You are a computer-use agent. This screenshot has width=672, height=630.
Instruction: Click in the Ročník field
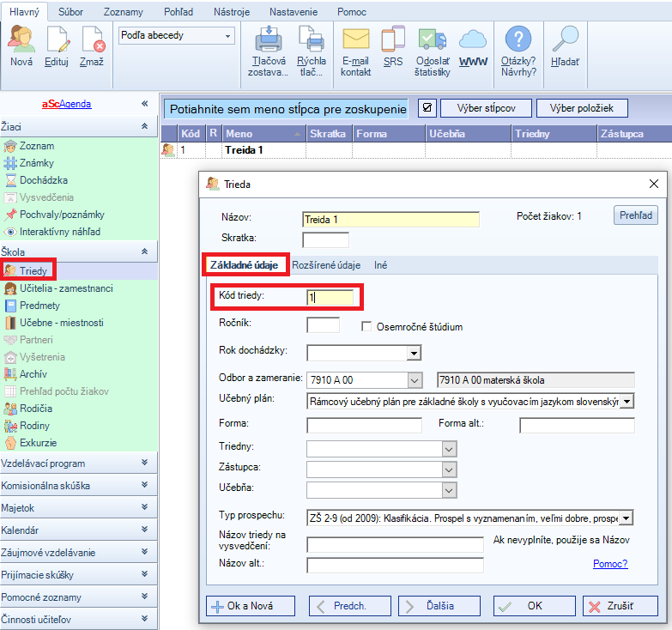[324, 324]
